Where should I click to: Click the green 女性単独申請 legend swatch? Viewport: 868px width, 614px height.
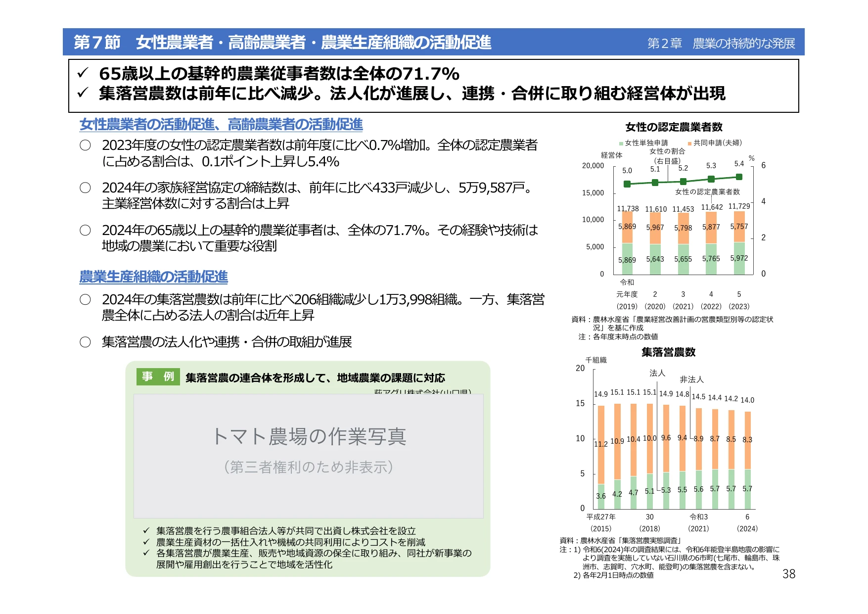621,143
